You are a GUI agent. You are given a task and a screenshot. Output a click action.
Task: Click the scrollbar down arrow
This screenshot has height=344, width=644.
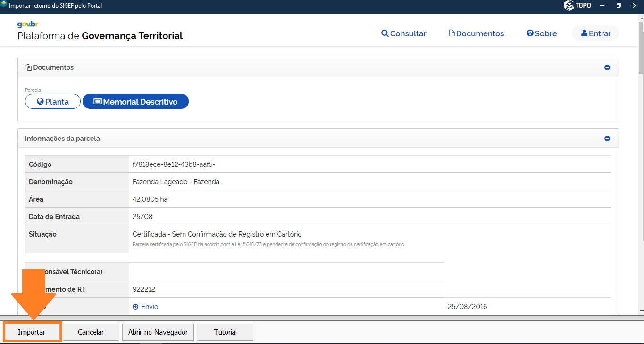point(641,311)
